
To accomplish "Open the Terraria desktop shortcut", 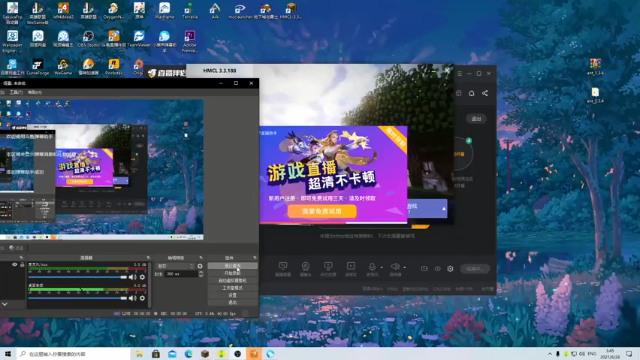I will [x=189, y=11].
